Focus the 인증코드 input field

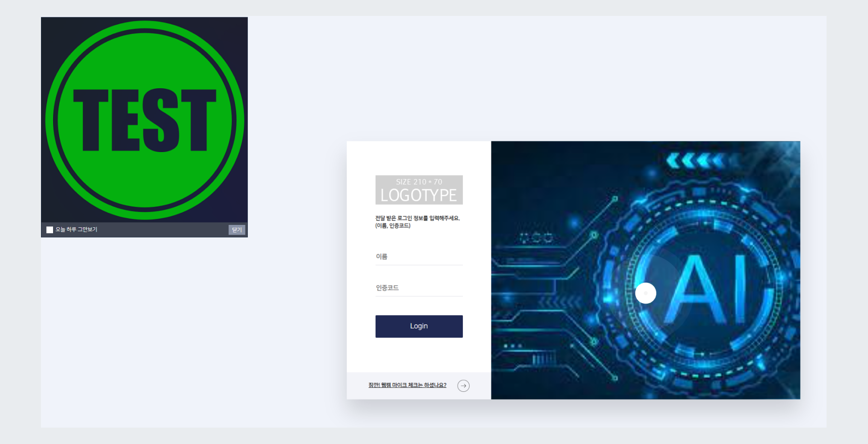coord(419,288)
